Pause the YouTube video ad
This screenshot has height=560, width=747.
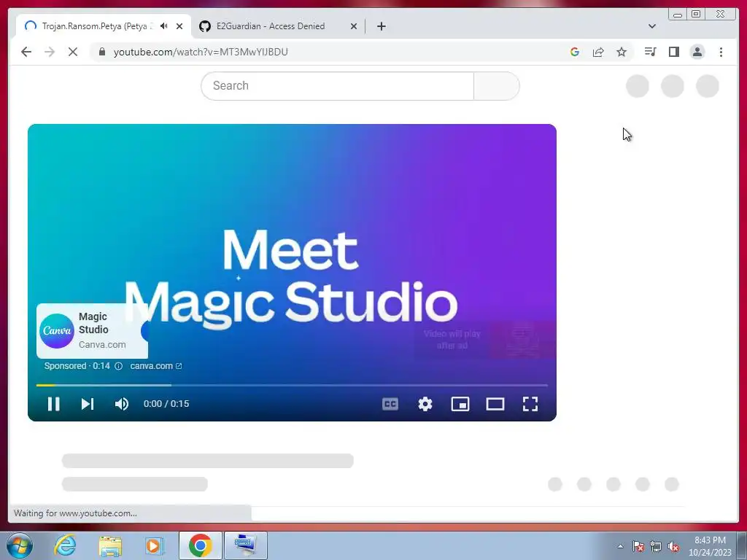pyautogui.click(x=53, y=404)
